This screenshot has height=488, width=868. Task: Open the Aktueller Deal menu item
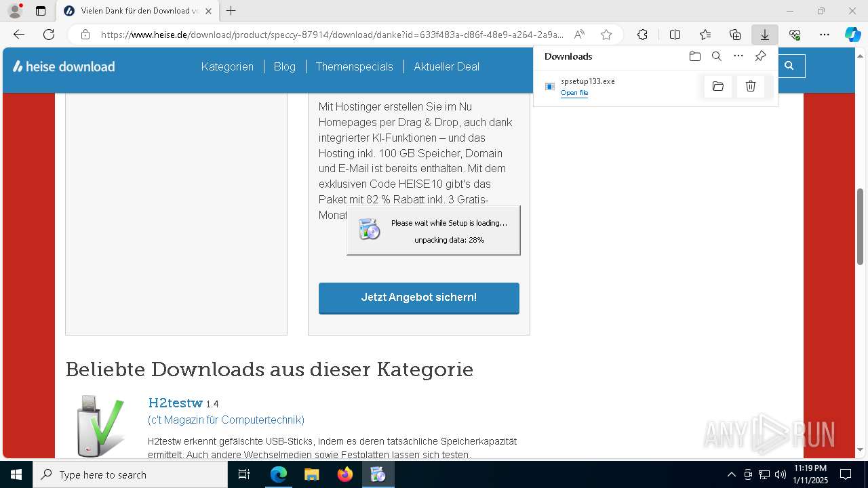click(447, 66)
